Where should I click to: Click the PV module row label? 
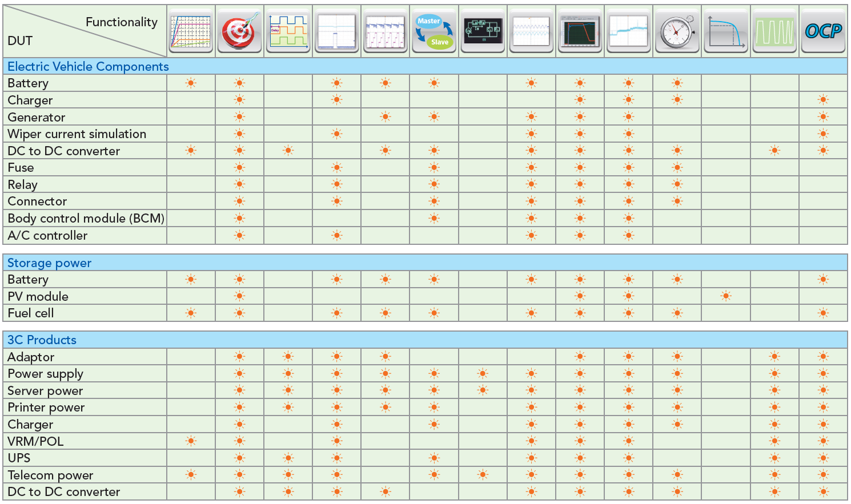pyautogui.click(x=38, y=297)
